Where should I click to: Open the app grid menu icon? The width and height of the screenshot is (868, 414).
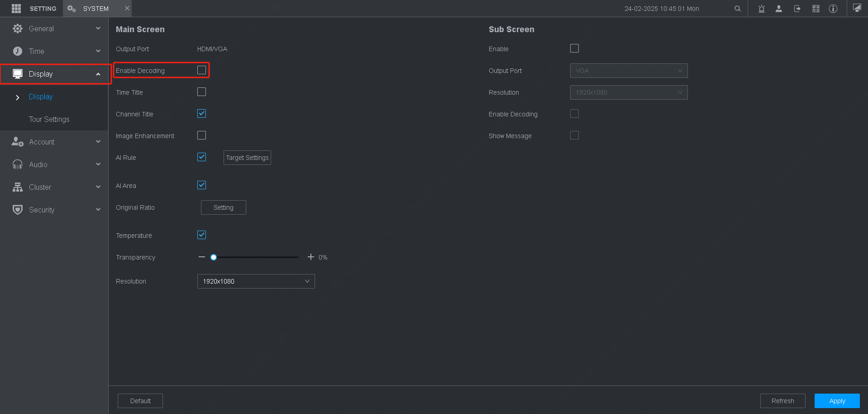click(x=16, y=9)
